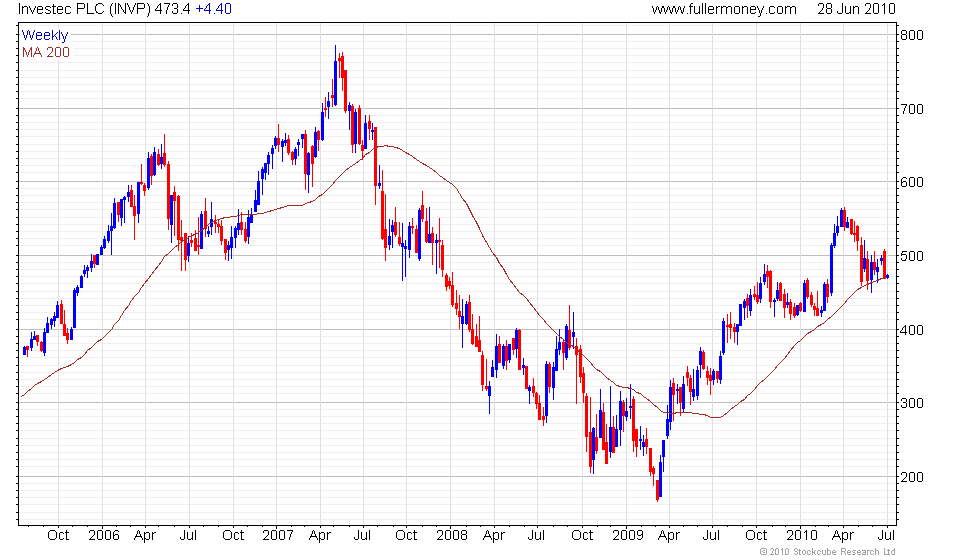Click the 700 price axis label
The image size is (980, 560).
tap(911, 109)
